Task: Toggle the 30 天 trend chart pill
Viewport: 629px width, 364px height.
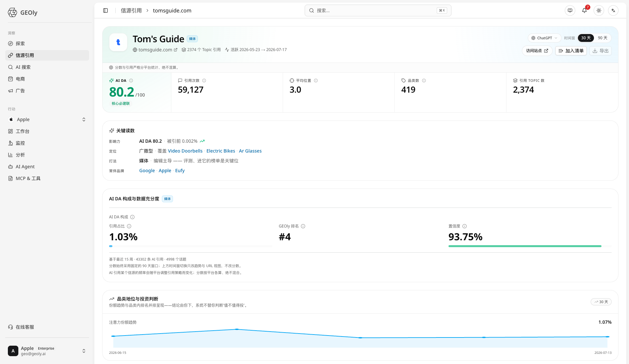Action: tap(601, 302)
